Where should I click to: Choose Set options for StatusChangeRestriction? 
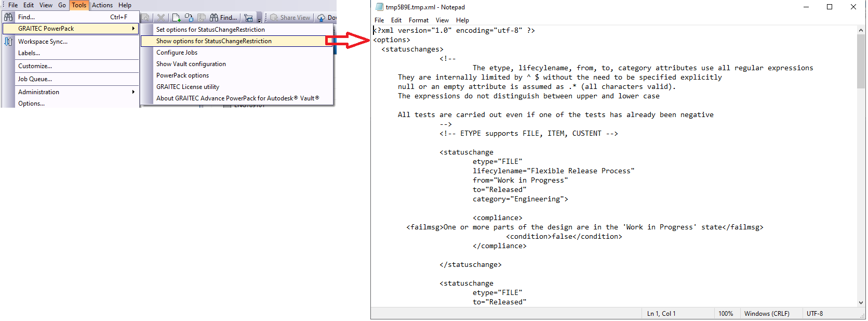[237, 30]
